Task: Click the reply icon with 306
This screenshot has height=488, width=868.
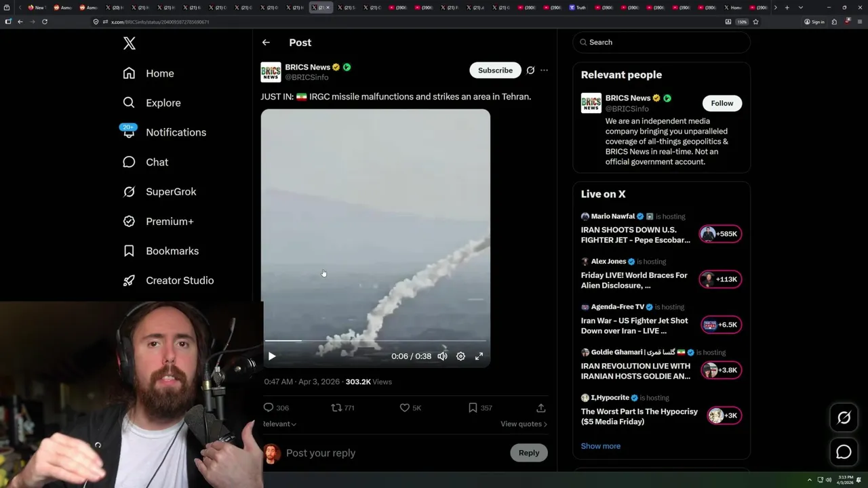Action: [x=269, y=407]
